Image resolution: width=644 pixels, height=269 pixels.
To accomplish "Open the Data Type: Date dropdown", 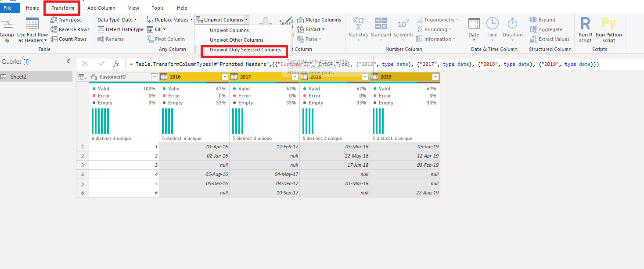I will pyautogui.click(x=117, y=20).
